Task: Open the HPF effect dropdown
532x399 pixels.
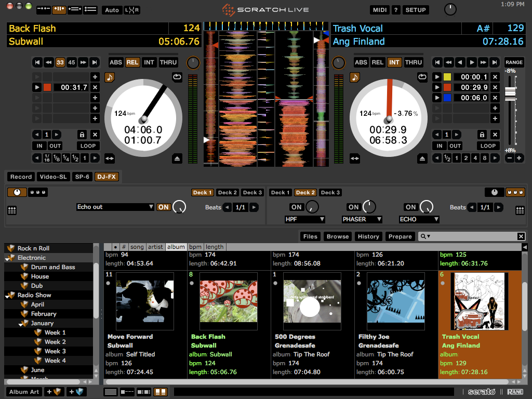Action: pyautogui.click(x=304, y=219)
